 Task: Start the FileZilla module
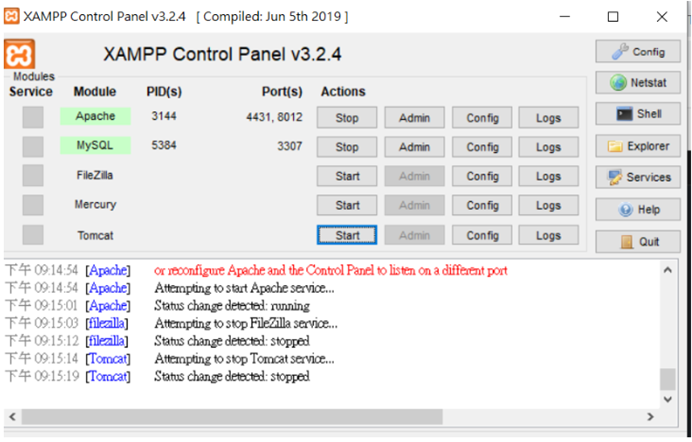[347, 176]
